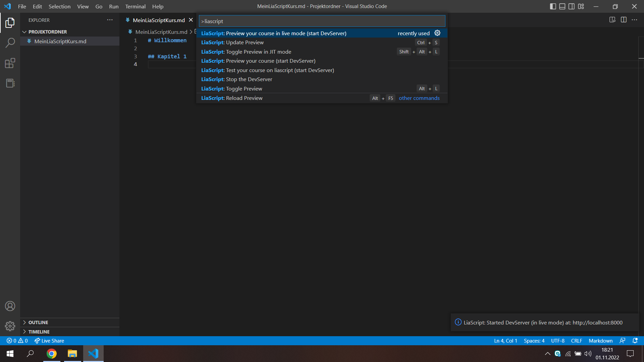
Task: Expand the TIMELINE section
Action: pyautogui.click(x=70, y=332)
